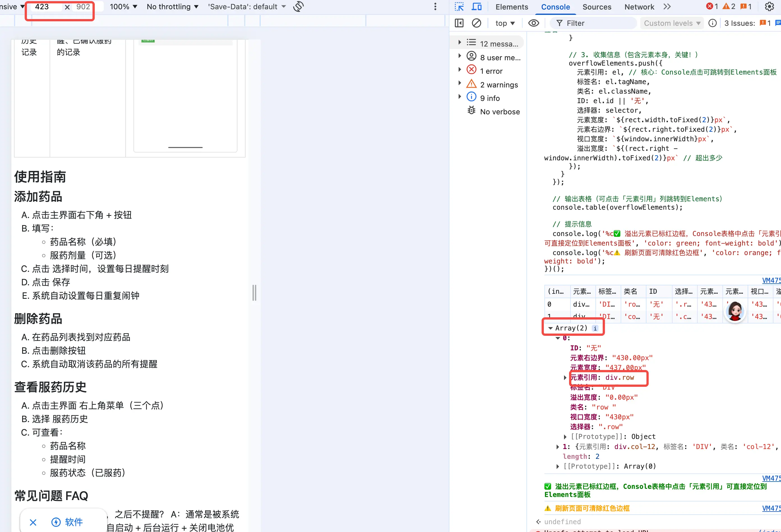Toggle the device toolbar icon
The image size is (781, 532).
477,7
